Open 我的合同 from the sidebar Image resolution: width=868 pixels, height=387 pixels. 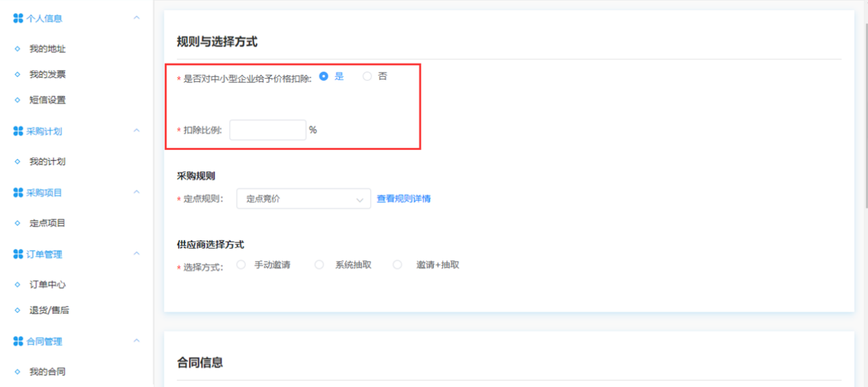coord(47,372)
